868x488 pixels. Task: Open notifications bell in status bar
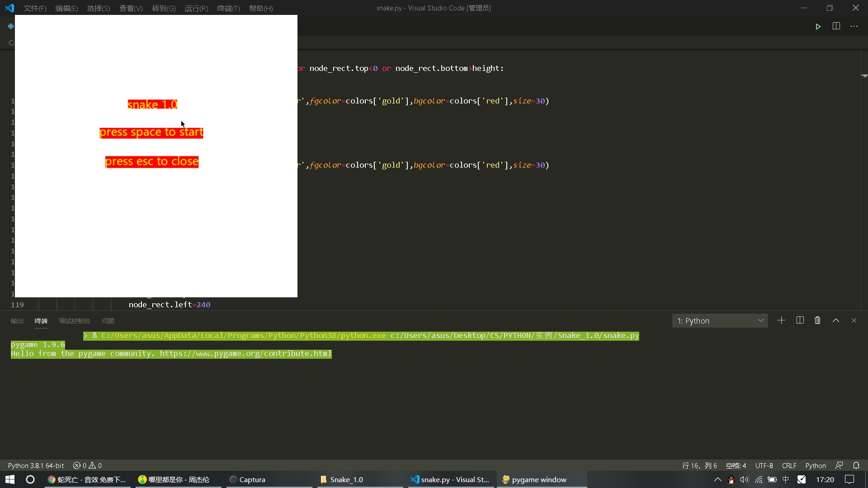[857, 465]
